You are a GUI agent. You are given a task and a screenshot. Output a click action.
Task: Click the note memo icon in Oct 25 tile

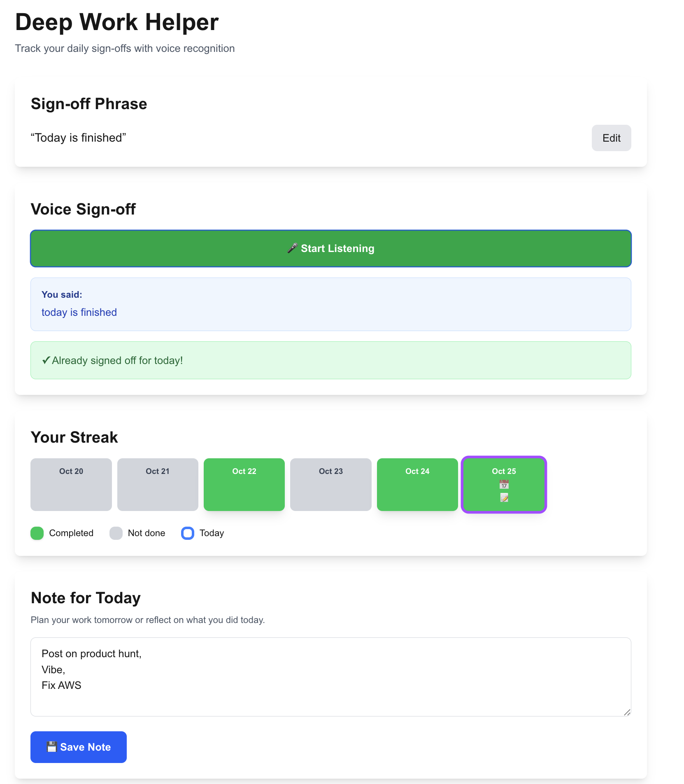pyautogui.click(x=504, y=497)
